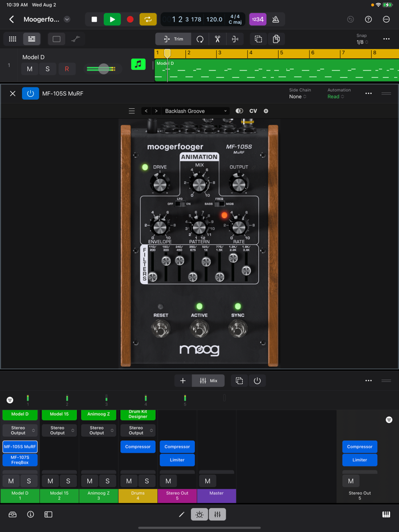Open the Side Chain None dropdown
Image resolution: width=399 pixels, height=532 pixels.
(x=298, y=97)
